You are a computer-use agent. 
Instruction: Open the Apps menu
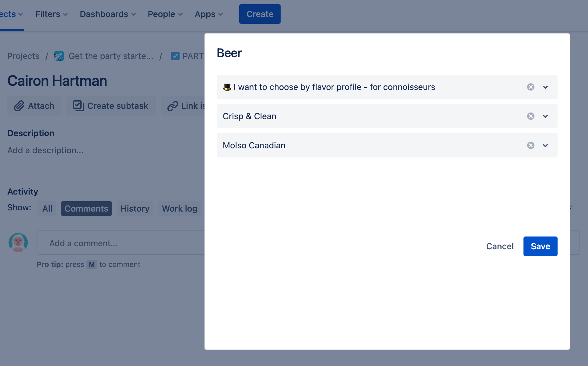pos(209,14)
